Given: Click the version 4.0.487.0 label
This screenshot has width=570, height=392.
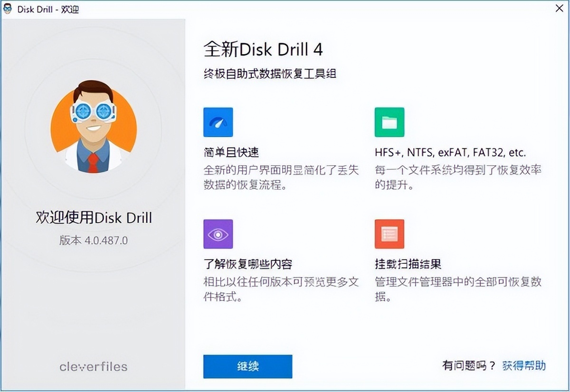Looking at the screenshot, I should 93,241.
